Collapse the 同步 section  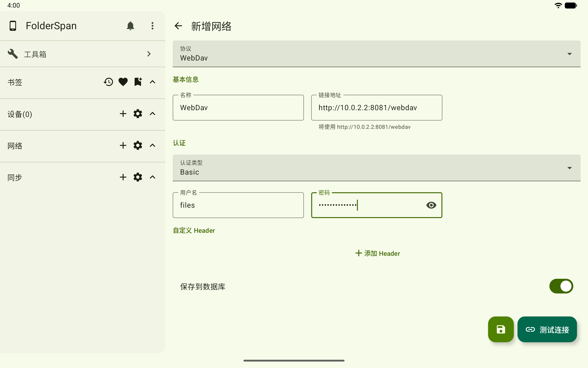point(152,177)
